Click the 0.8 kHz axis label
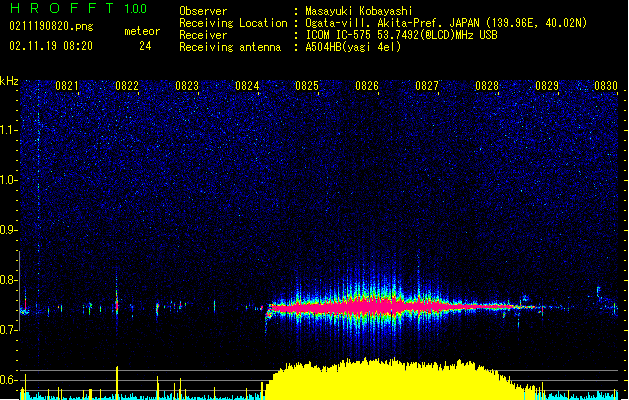This screenshot has height=400, width=629. (x=9, y=280)
